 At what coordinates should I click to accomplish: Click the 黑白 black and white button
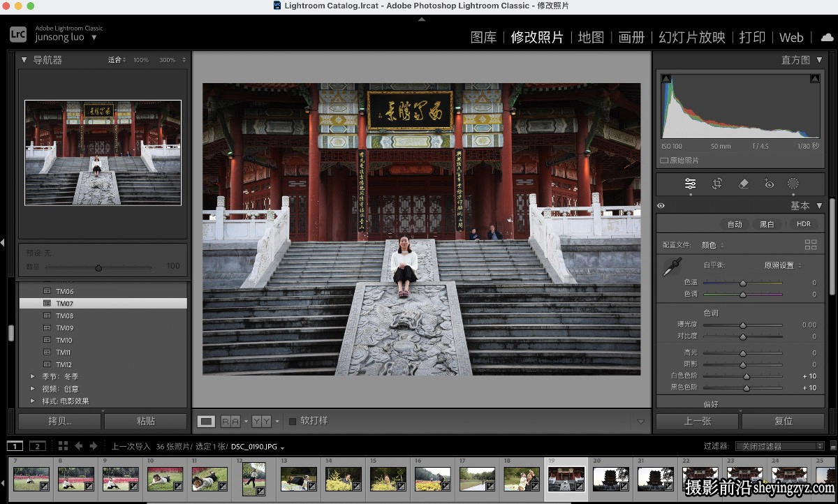[x=767, y=224]
